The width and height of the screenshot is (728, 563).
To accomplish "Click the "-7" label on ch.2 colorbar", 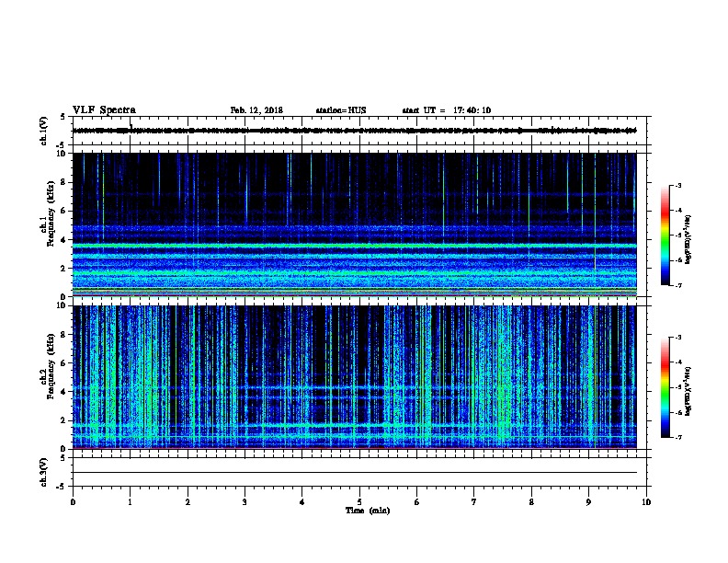I will (x=678, y=437).
